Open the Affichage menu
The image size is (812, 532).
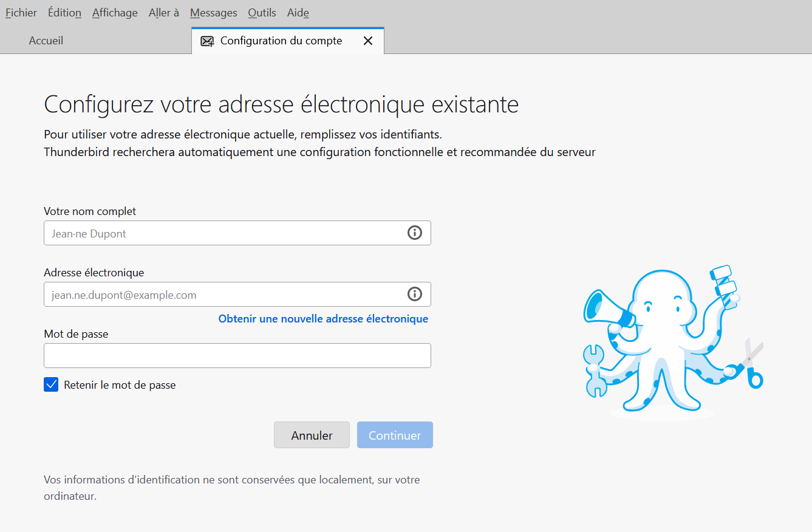(x=115, y=13)
